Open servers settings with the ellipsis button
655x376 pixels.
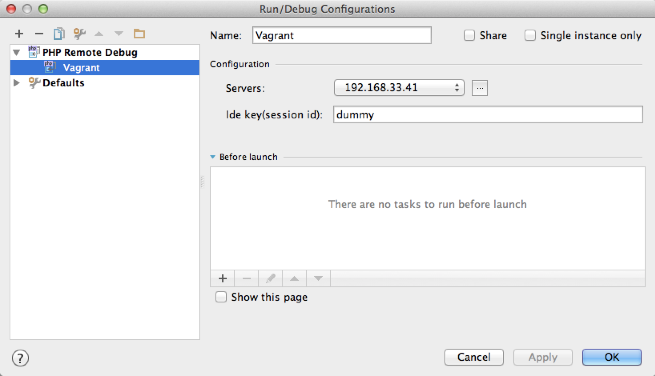point(480,88)
